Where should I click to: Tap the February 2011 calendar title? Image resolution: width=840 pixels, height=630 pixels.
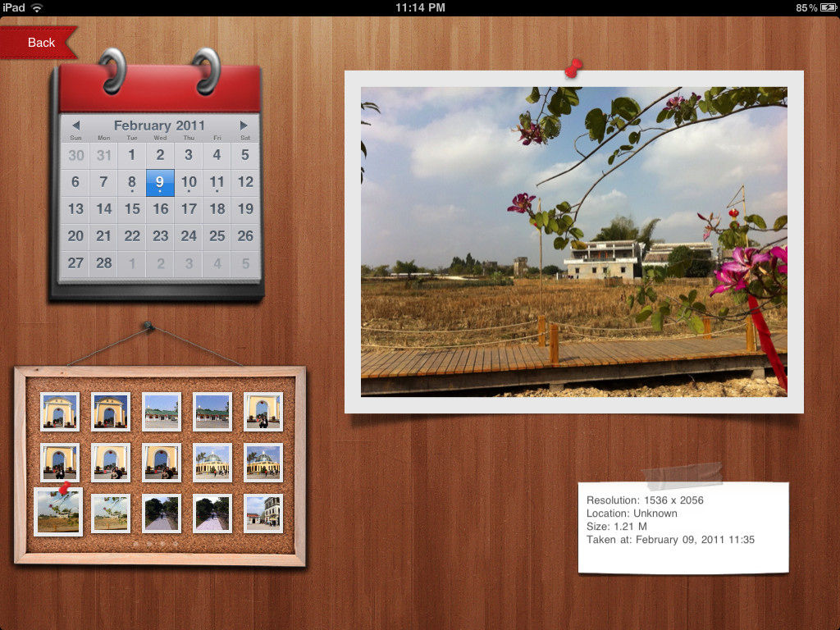pyautogui.click(x=160, y=126)
